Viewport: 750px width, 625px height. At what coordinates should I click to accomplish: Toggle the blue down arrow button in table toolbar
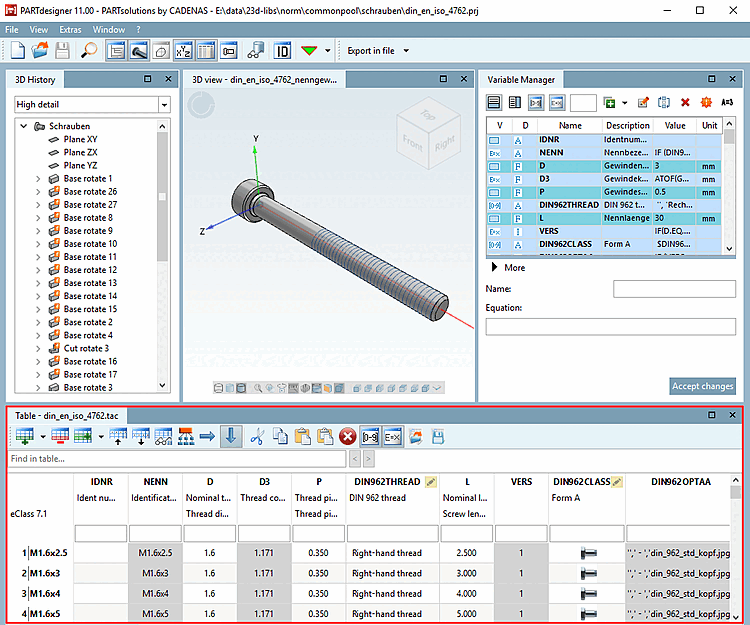click(x=230, y=436)
